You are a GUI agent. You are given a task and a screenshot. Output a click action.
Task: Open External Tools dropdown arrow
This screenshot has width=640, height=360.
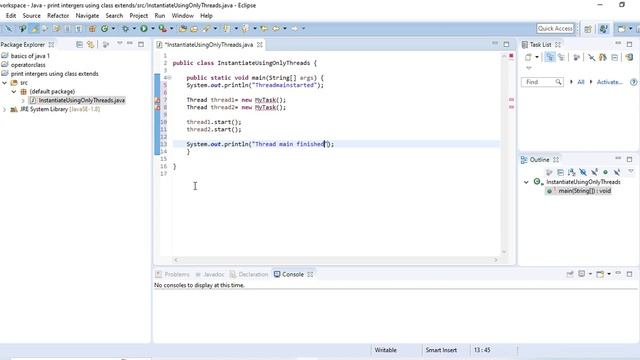coord(171,29)
